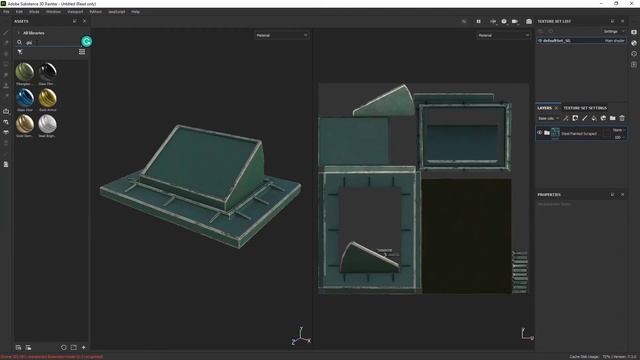Close the Layers tab with x
This screenshot has height=360, width=640.
coord(556,108)
